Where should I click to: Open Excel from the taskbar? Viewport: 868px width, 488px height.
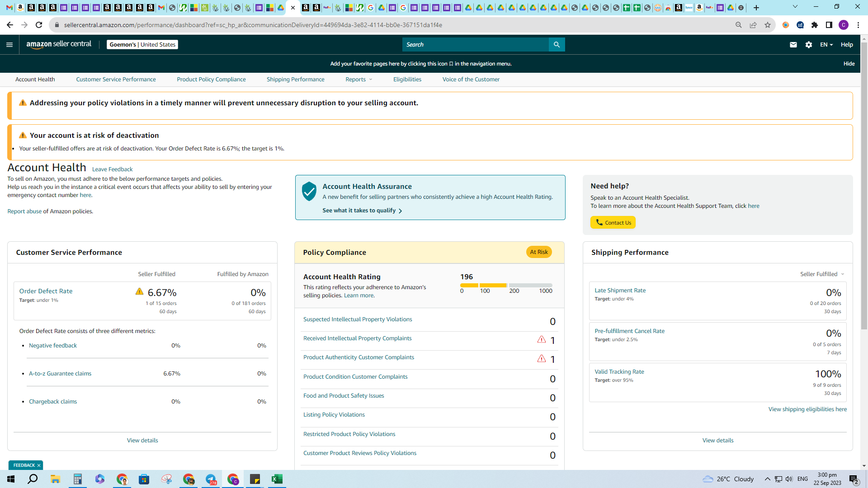(277, 479)
